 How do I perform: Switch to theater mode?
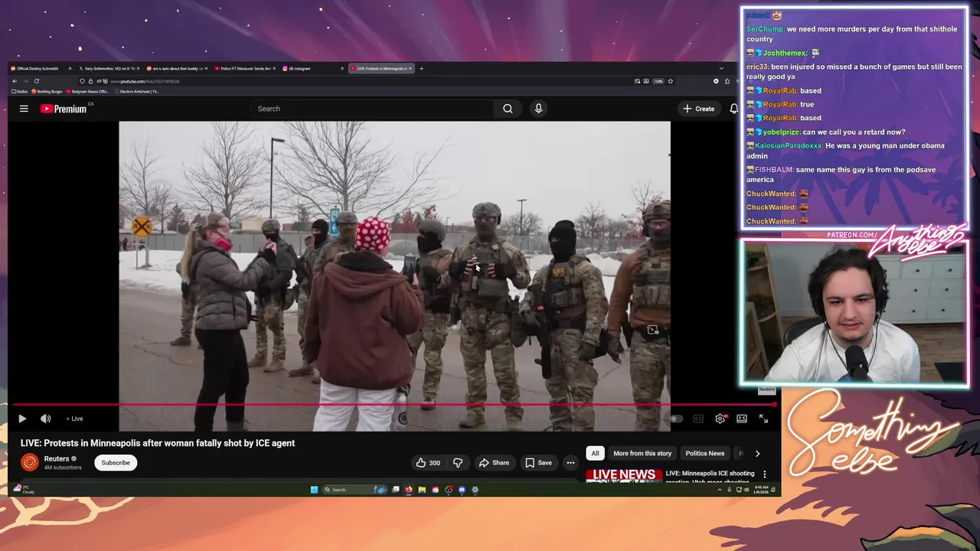[742, 419]
